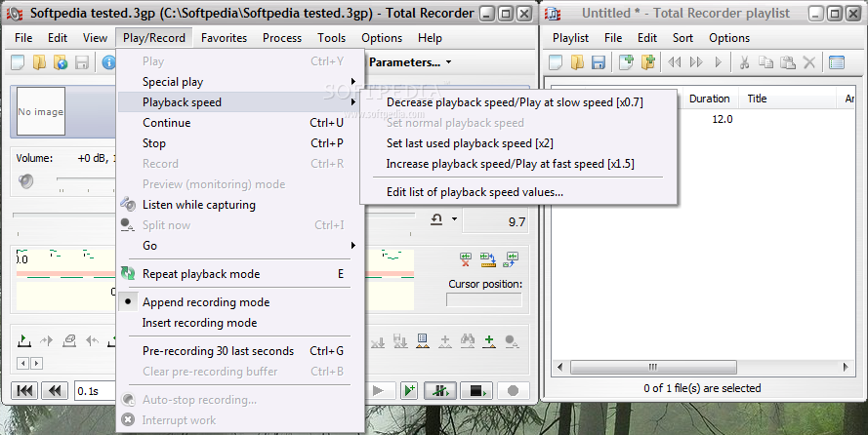Click the round record button in transport bar
The width and height of the screenshot is (868, 435).
coord(514,391)
